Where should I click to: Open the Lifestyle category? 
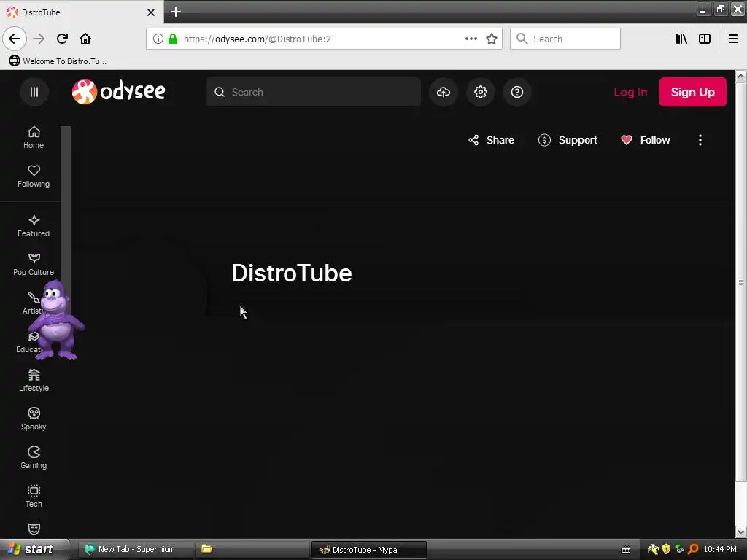(x=34, y=381)
